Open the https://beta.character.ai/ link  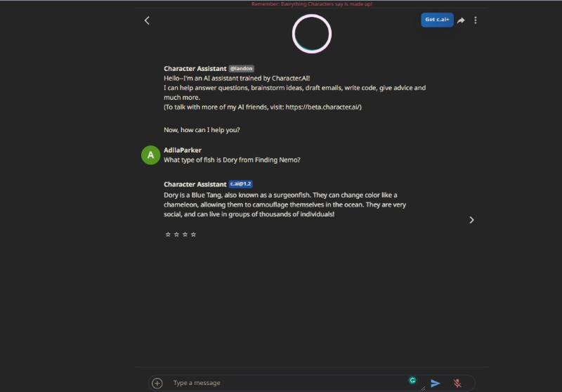click(x=323, y=107)
